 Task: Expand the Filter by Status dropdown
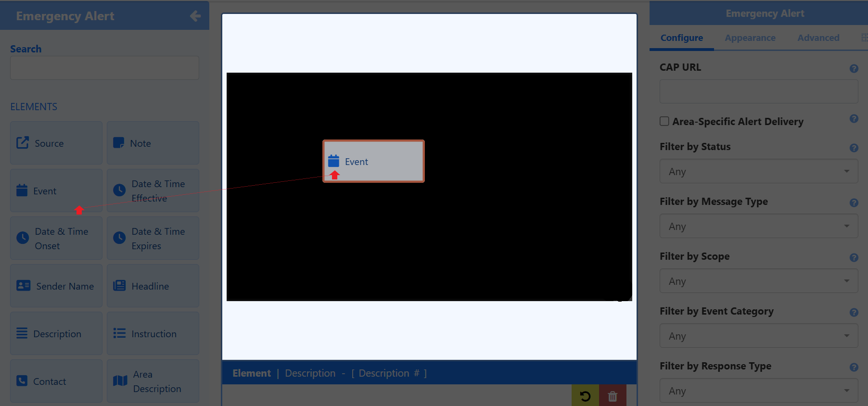758,171
